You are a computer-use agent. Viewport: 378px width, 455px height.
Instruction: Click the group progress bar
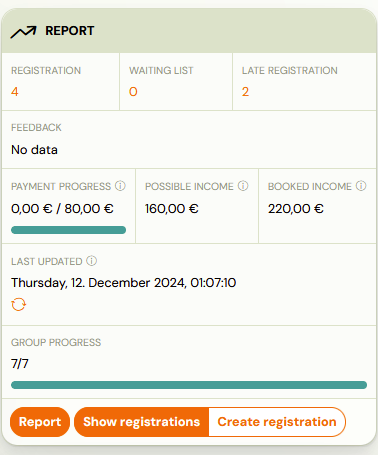point(189,385)
